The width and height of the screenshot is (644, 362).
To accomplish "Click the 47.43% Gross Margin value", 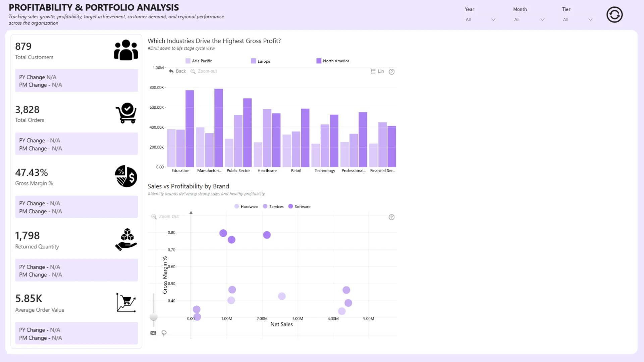I will [x=32, y=173].
